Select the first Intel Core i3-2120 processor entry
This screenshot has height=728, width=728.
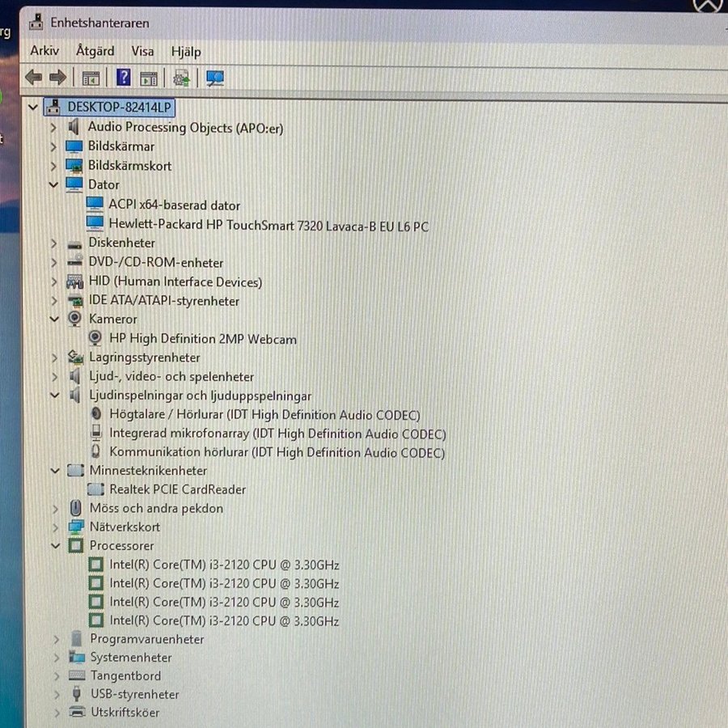click(223, 565)
